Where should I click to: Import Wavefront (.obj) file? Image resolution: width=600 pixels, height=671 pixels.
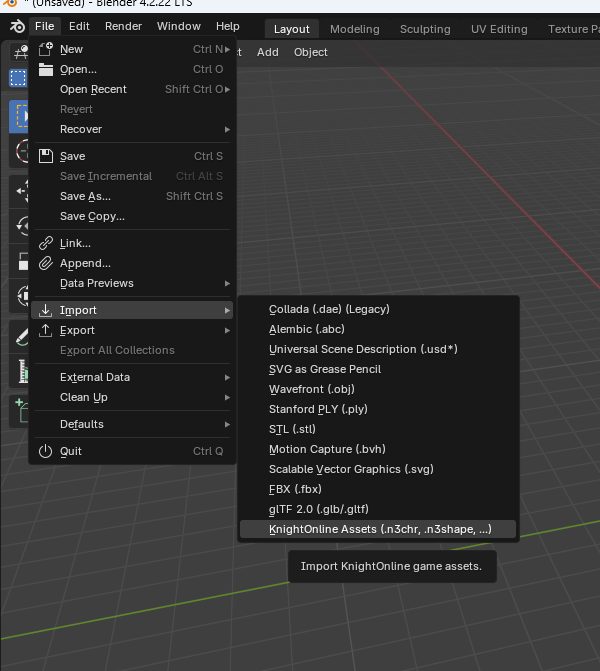378,389
